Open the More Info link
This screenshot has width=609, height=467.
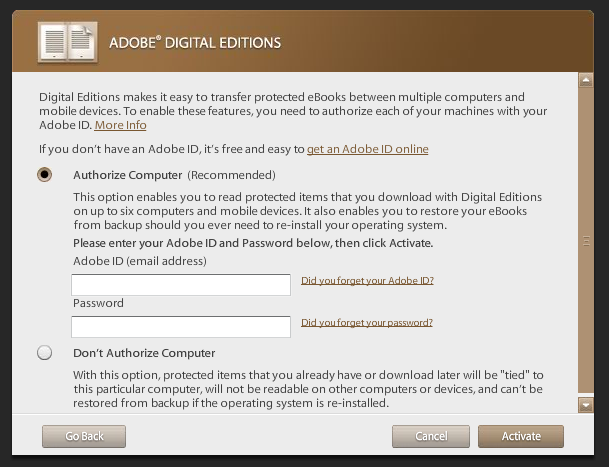120,125
